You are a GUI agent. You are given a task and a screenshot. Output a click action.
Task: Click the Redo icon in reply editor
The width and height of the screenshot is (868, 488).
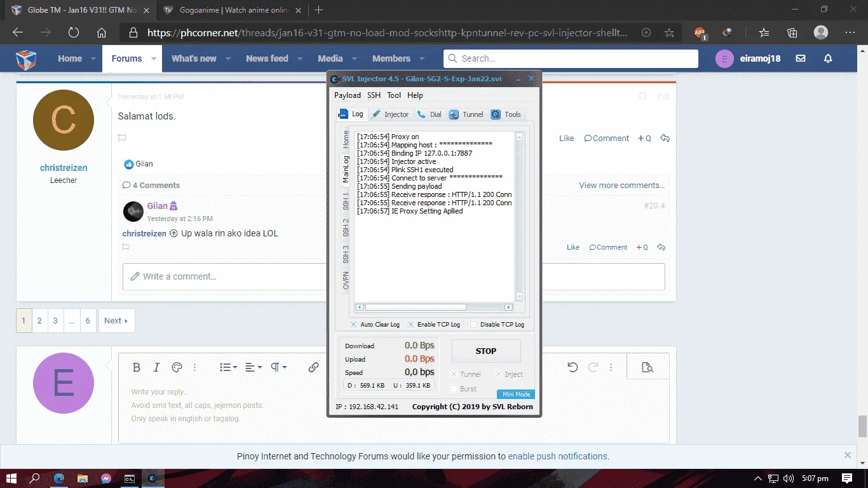tap(593, 367)
